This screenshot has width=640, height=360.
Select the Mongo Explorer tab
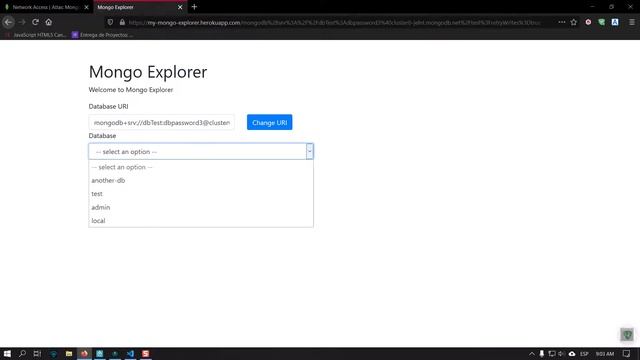coord(140,7)
